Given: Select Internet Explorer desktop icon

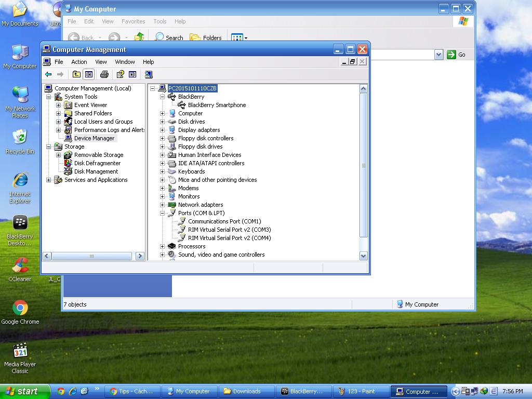Looking at the screenshot, I should 20,188.
